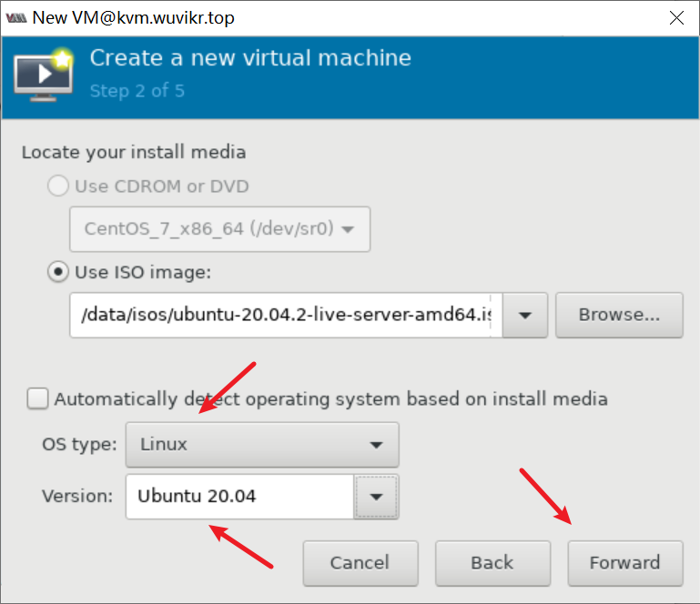Enable automatic operating system detection checkbox
700x604 pixels.
pyautogui.click(x=37, y=398)
